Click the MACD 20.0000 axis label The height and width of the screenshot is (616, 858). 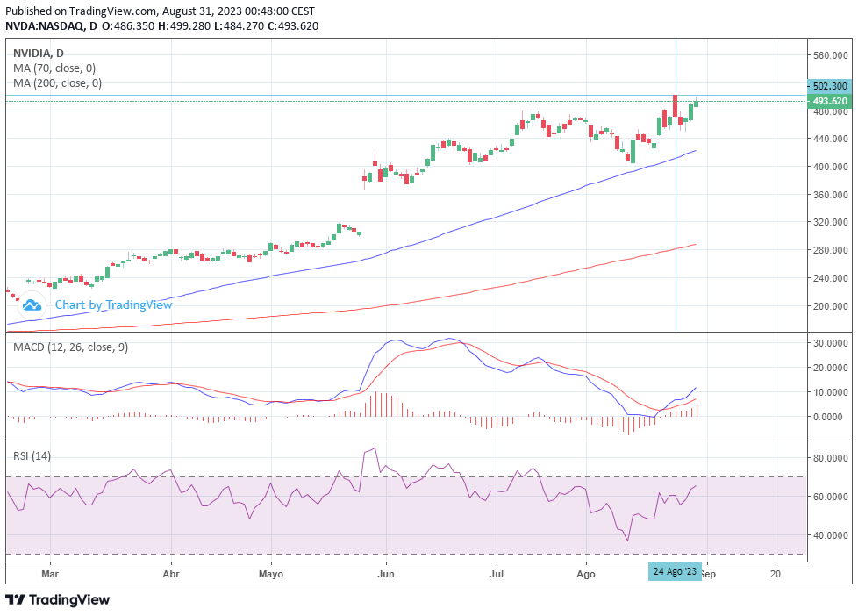pyautogui.click(x=830, y=368)
